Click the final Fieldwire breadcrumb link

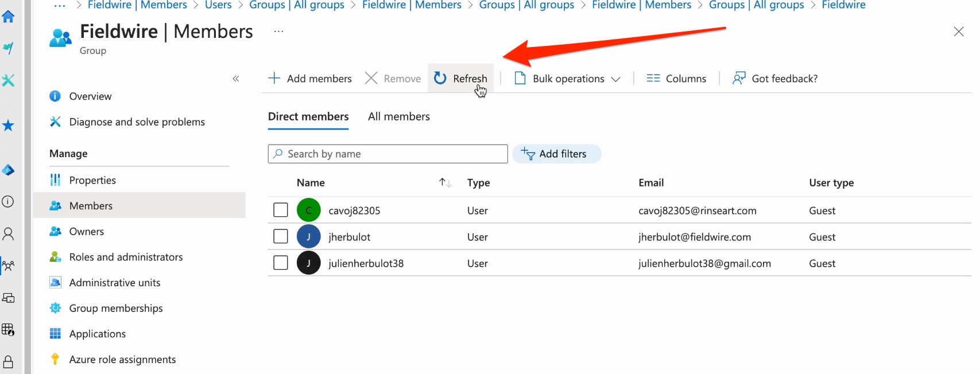point(843,5)
